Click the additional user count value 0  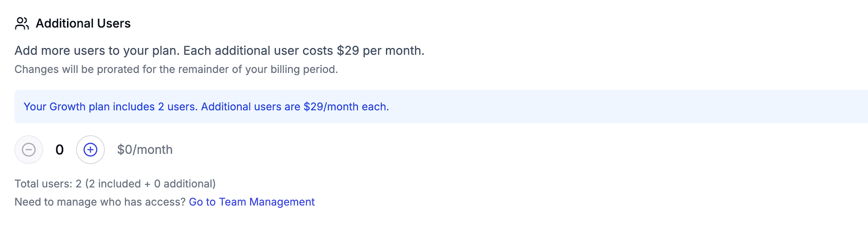click(59, 150)
